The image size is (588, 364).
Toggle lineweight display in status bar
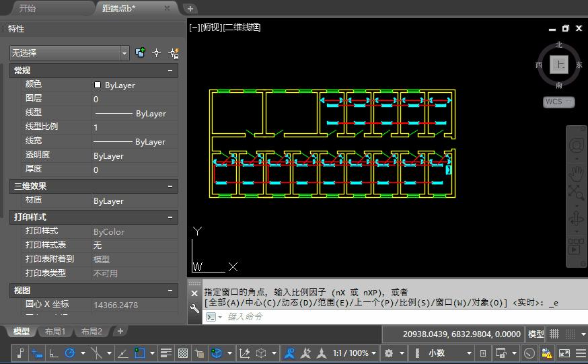point(166,353)
